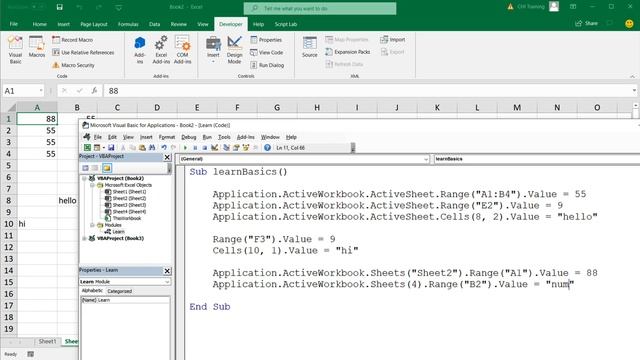Click Find binoculars icon in VBA toolbar
The width and height of the screenshot is (640, 360).
click(x=152, y=148)
